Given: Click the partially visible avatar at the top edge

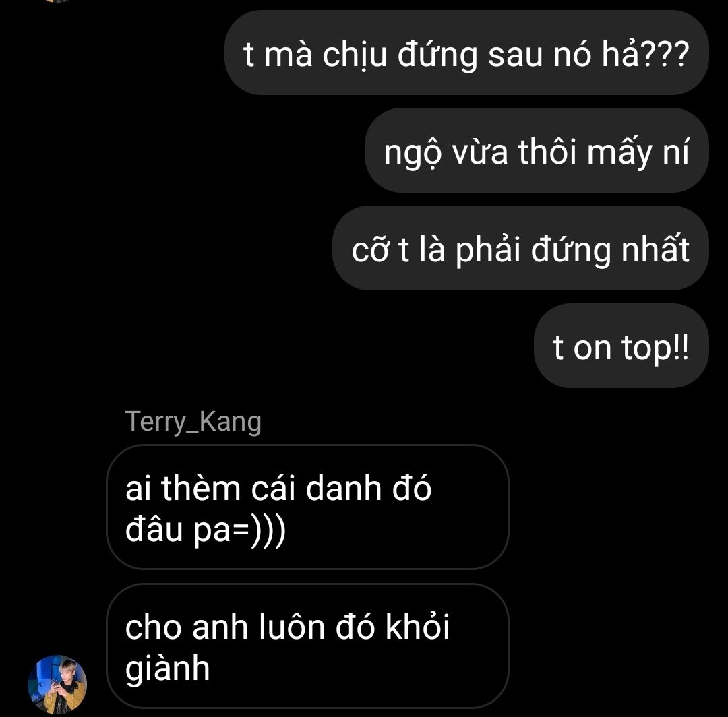Looking at the screenshot, I should point(58,1).
